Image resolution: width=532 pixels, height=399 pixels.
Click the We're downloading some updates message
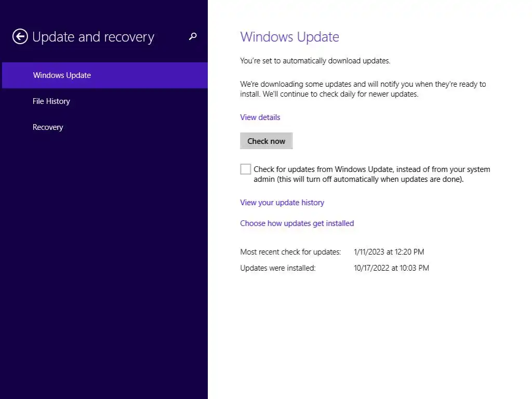pyautogui.click(x=363, y=89)
